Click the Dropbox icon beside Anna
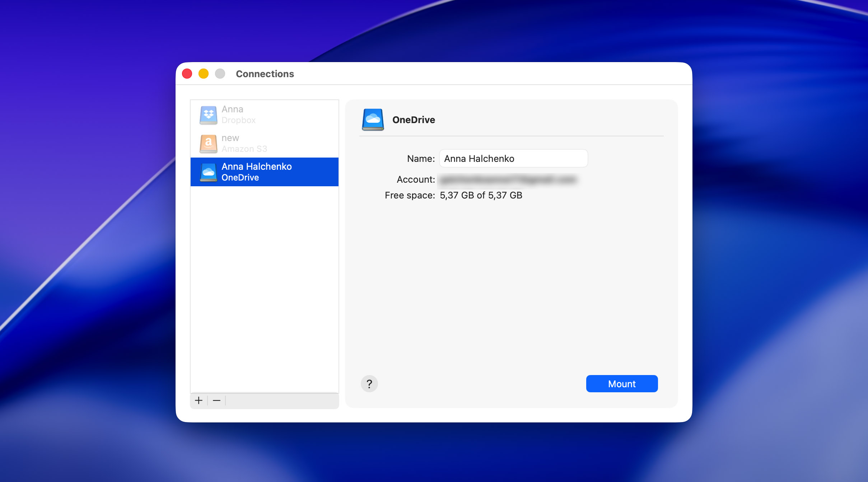The image size is (868, 482). point(209,115)
